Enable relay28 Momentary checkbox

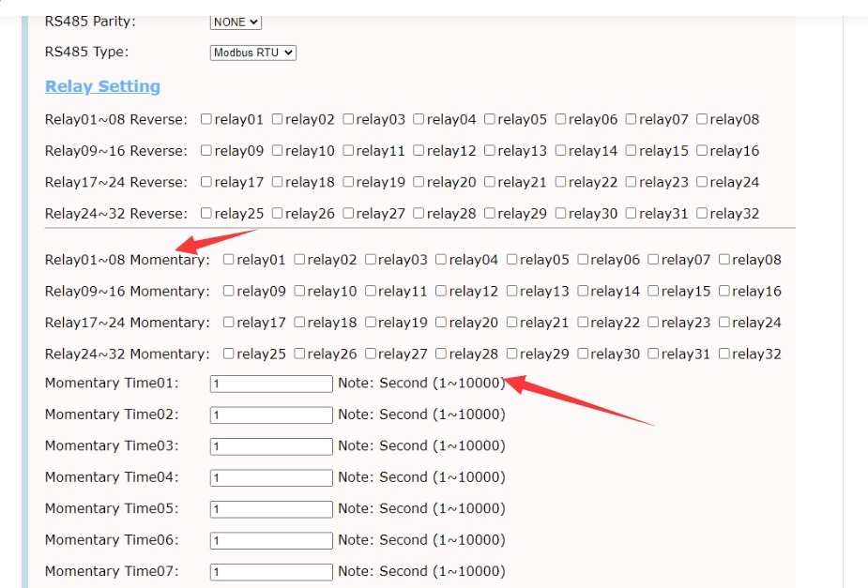[441, 354]
